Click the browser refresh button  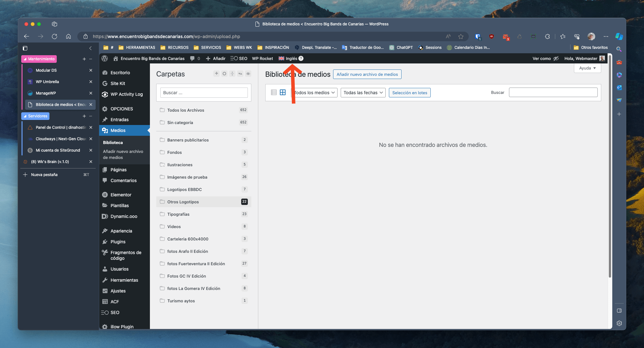pyautogui.click(x=55, y=36)
